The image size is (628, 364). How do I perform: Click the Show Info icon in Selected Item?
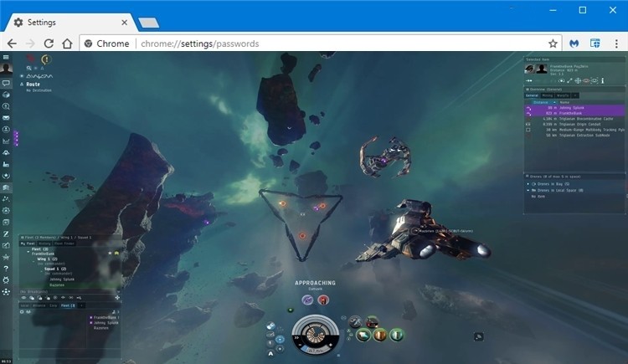pyautogui.click(x=602, y=81)
